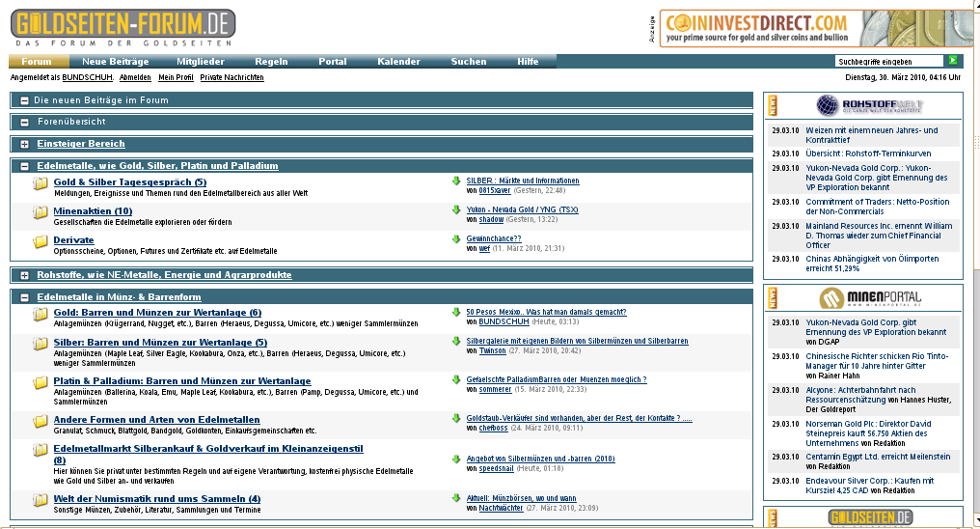Collapse Edelmetalle in Münz- & Barrenform category
Viewport: 980px width, 529px height.
tap(24, 297)
